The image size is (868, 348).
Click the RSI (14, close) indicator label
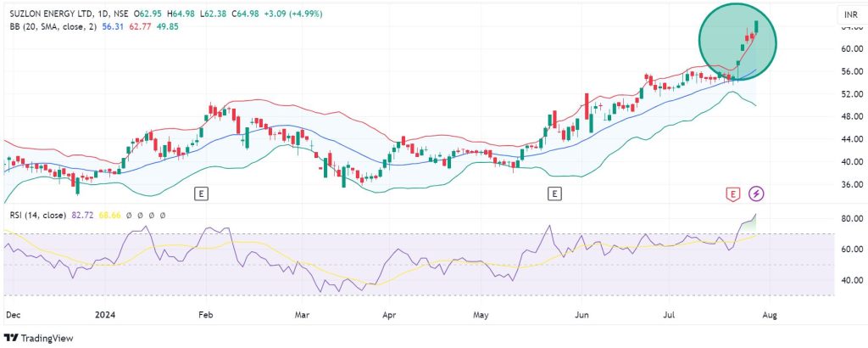(36, 215)
